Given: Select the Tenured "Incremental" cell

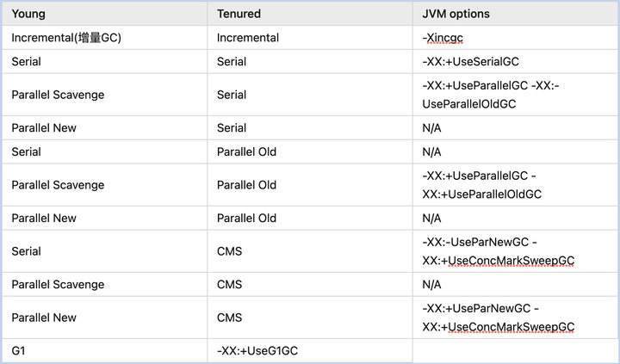Looking at the screenshot, I should (x=247, y=38).
